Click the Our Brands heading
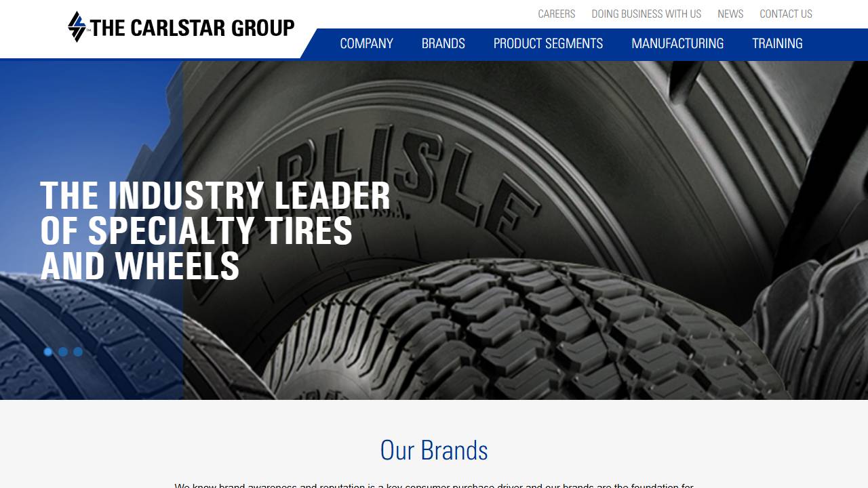868x488 pixels. [434, 450]
